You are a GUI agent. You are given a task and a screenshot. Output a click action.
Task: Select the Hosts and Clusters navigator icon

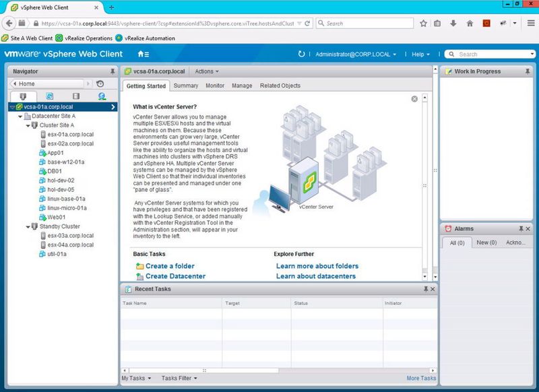[23, 96]
